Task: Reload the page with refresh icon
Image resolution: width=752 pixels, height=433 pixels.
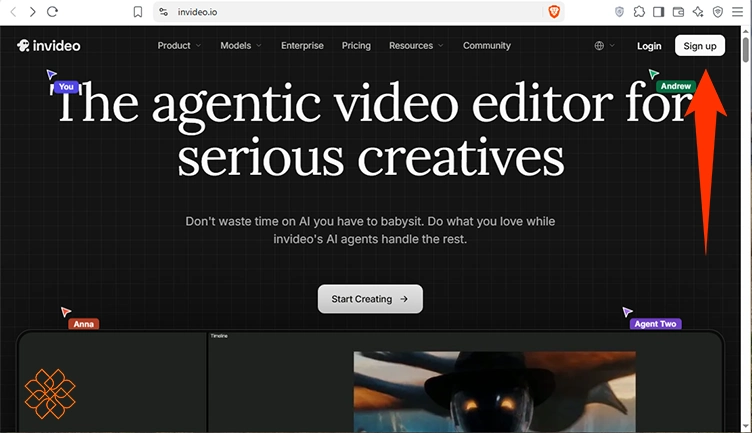Action: [52, 12]
